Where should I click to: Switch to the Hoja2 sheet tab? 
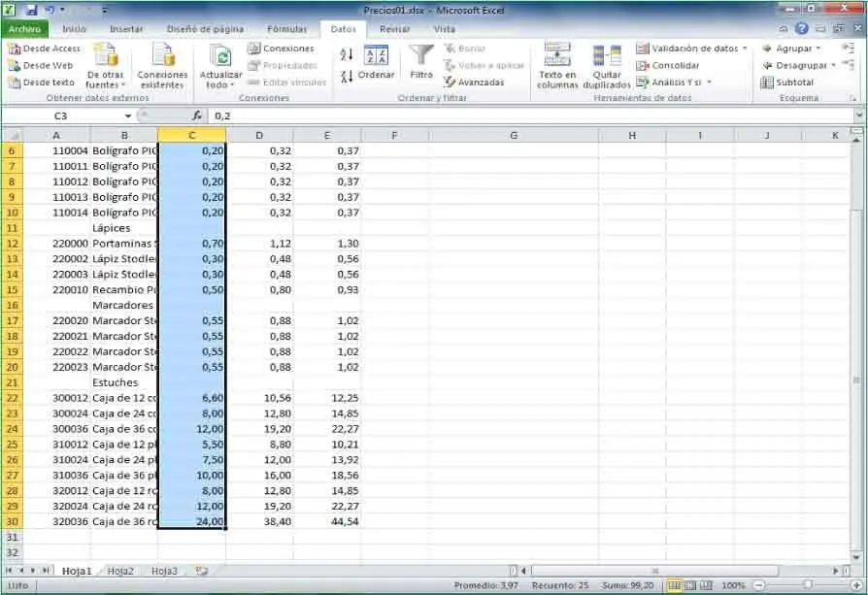[120, 571]
